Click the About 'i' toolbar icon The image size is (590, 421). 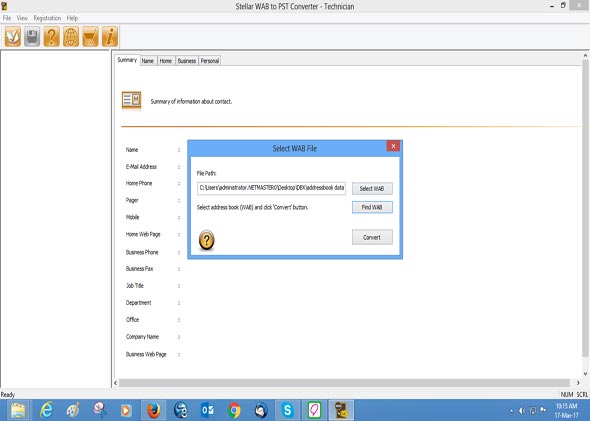pyautogui.click(x=110, y=36)
